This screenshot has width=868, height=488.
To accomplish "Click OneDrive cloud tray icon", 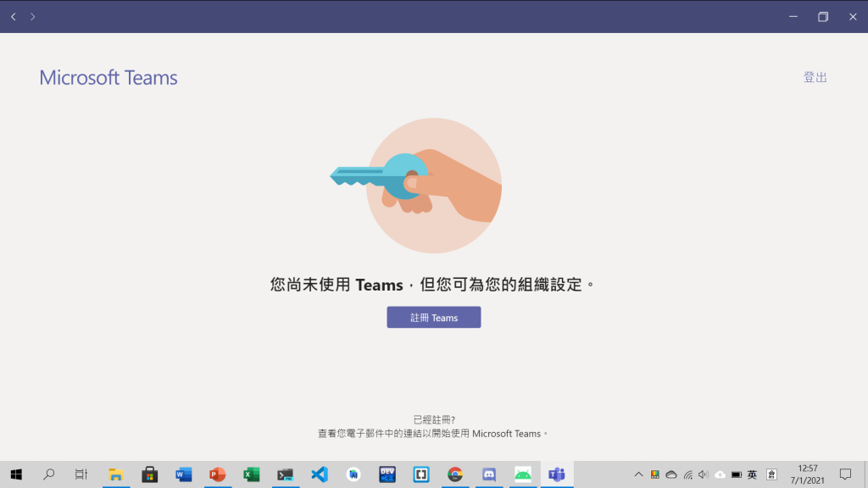I will pos(671,474).
